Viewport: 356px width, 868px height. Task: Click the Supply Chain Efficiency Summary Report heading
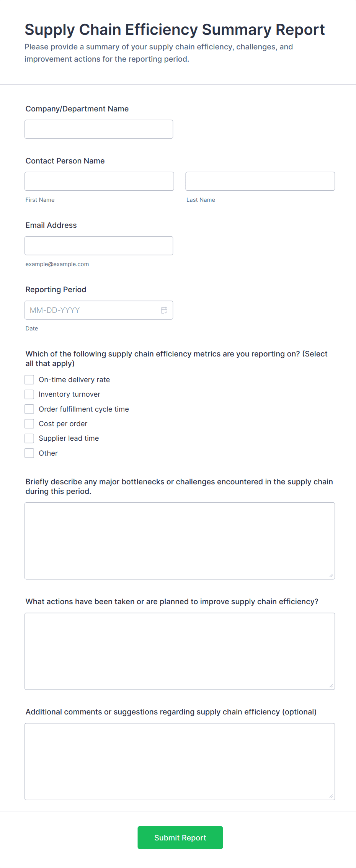[x=175, y=29]
